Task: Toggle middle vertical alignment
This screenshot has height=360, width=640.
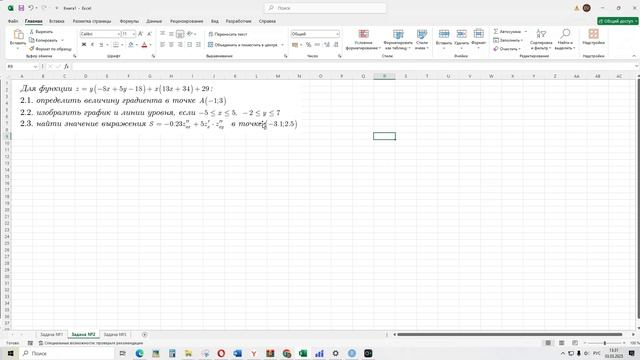Action: coord(171,34)
